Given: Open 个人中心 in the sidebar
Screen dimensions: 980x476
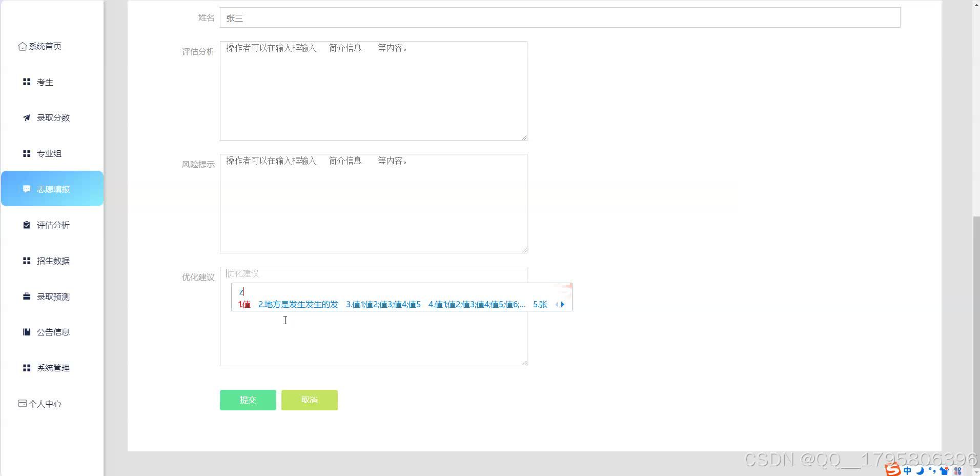Looking at the screenshot, I should [x=45, y=404].
